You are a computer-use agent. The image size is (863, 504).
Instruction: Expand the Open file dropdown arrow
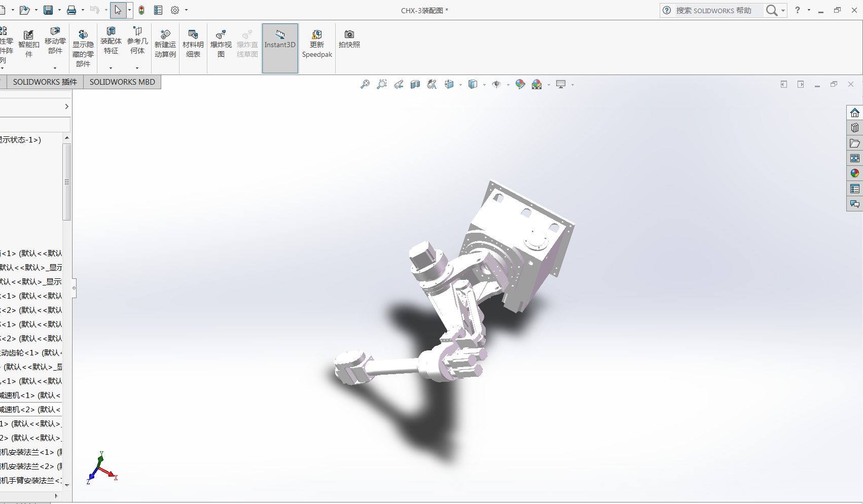coord(36,10)
